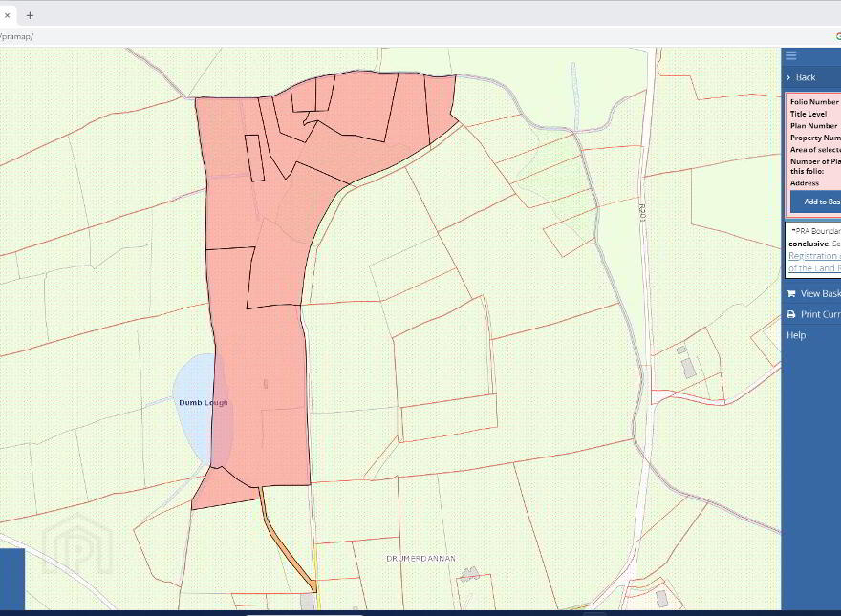The image size is (841, 616).
Task: Open the Help link
Action: tap(796, 335)
